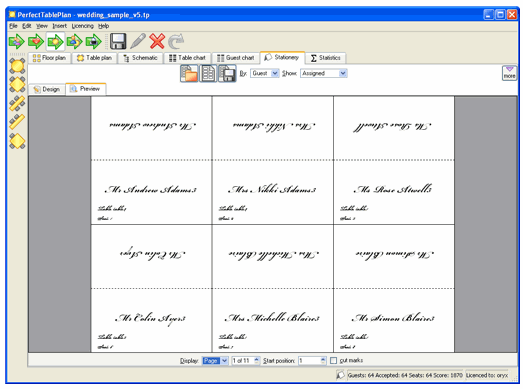Viewport: 523px width, 389px height.
Task: Click the upright Mr Simon Blaire place card name
Action: click(393, 318)
